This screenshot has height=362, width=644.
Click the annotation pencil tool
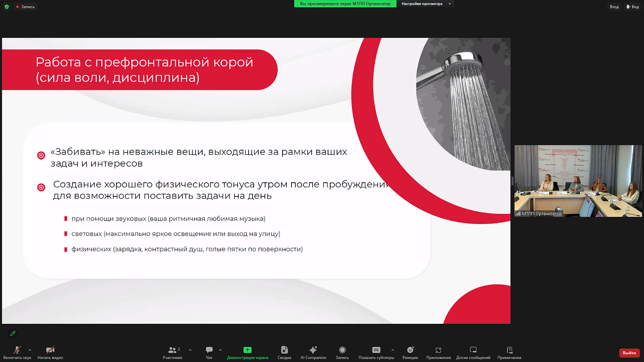(x=12, y=333)
